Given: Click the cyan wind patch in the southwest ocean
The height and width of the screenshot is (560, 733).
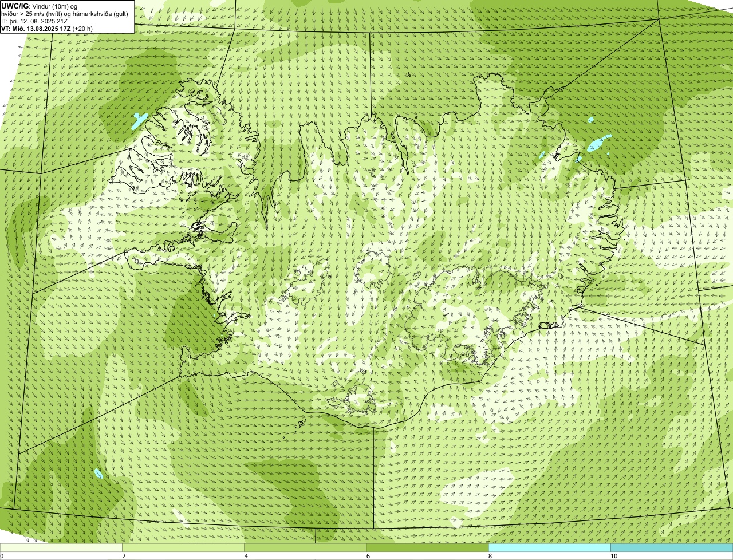Looking at the screenshot, I should tap(98, 474).
